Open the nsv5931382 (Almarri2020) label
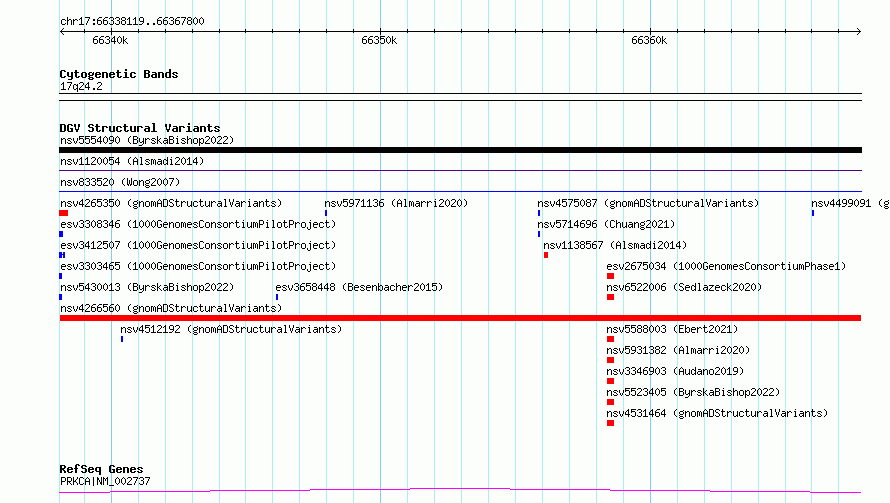The height and width of the screenshot is (503, 890). (678, 350)
